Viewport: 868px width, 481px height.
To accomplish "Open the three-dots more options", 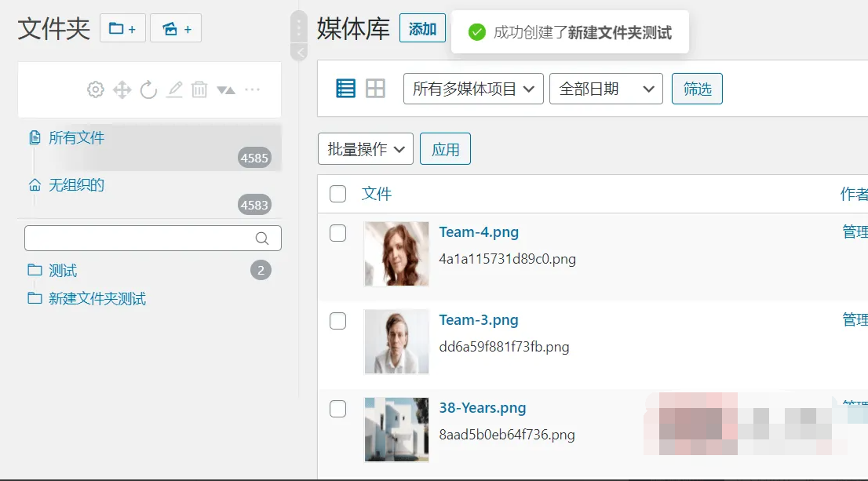I will point(253,89).
